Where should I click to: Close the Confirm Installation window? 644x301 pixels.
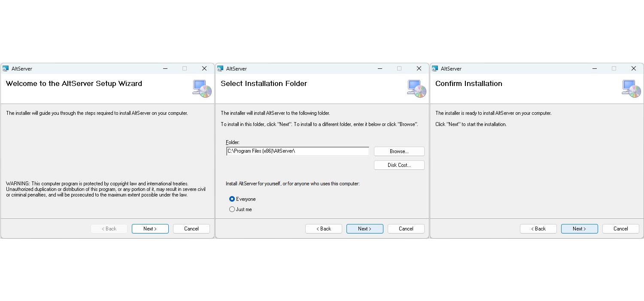coord(633,69)
